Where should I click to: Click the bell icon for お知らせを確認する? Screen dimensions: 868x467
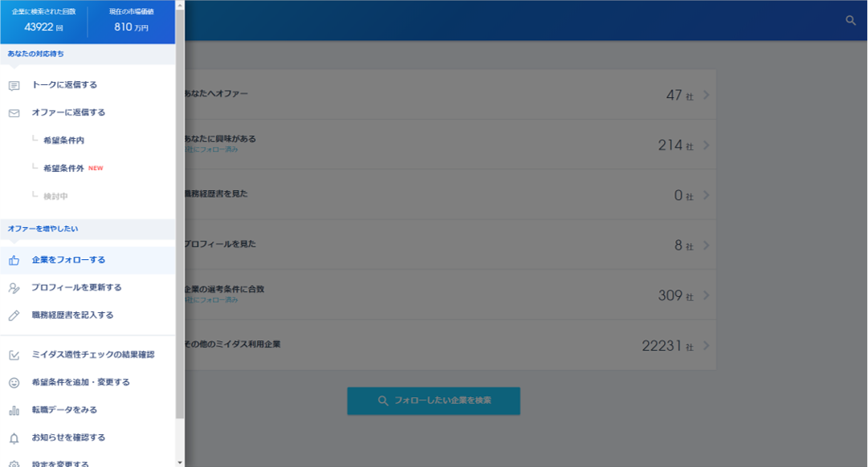click(x=14, y=438)
